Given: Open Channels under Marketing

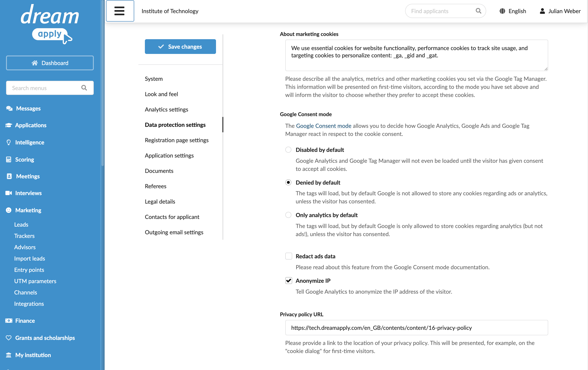Looking at the screenshot, I should [26, 292].
